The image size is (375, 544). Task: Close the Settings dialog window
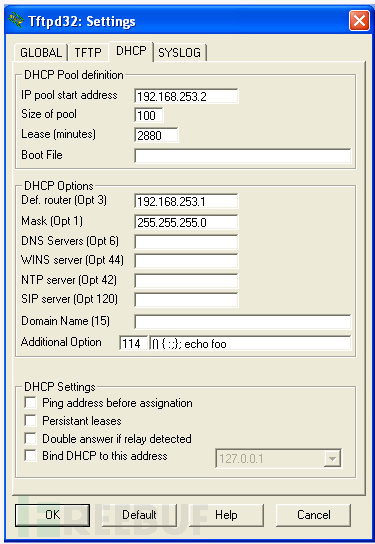point(359,20)
